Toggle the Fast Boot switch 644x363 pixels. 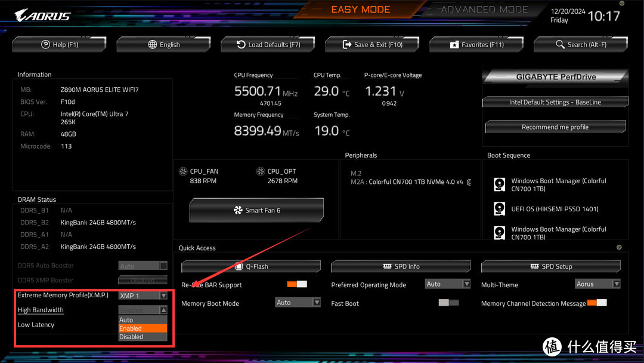tap(448, 303)
